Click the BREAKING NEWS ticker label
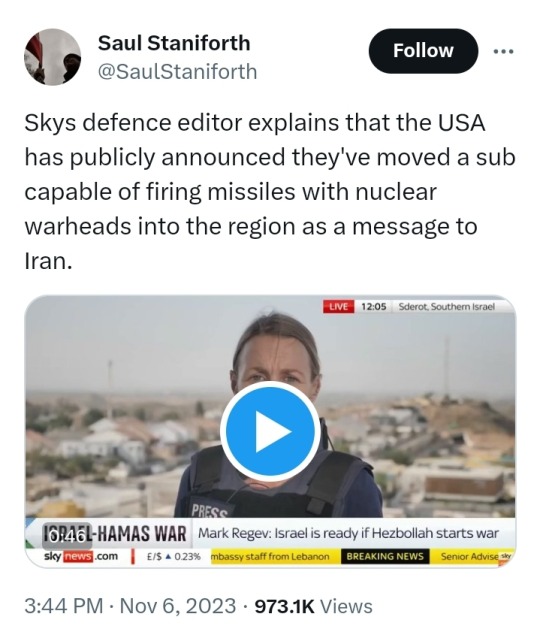The image size is (540, 641). [385, 556]
